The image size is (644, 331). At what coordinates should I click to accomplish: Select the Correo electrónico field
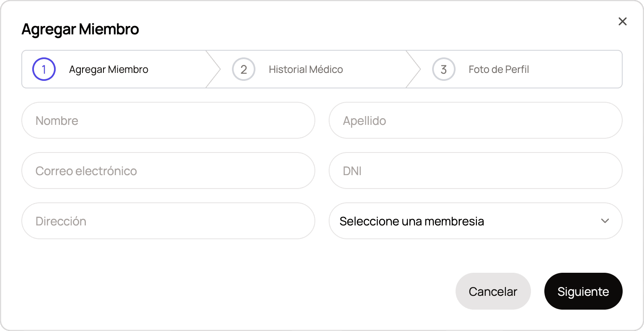(x=168, y=171)
